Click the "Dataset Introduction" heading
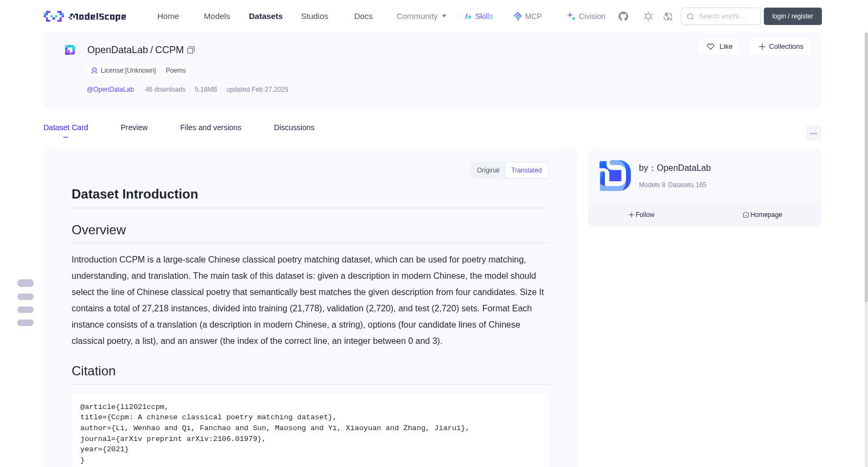868x467 pixels. [135, 194]
